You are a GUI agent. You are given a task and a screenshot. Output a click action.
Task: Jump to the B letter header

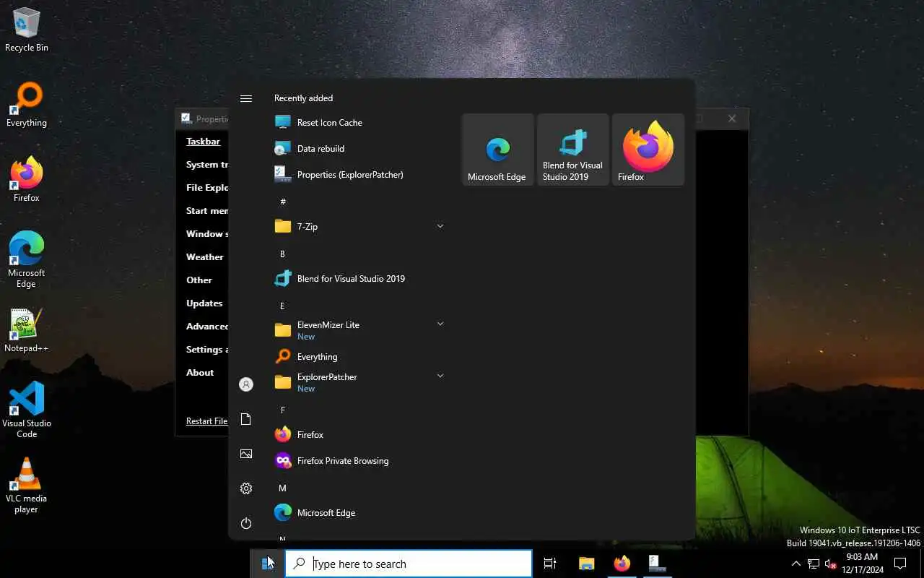pos(282,254)
